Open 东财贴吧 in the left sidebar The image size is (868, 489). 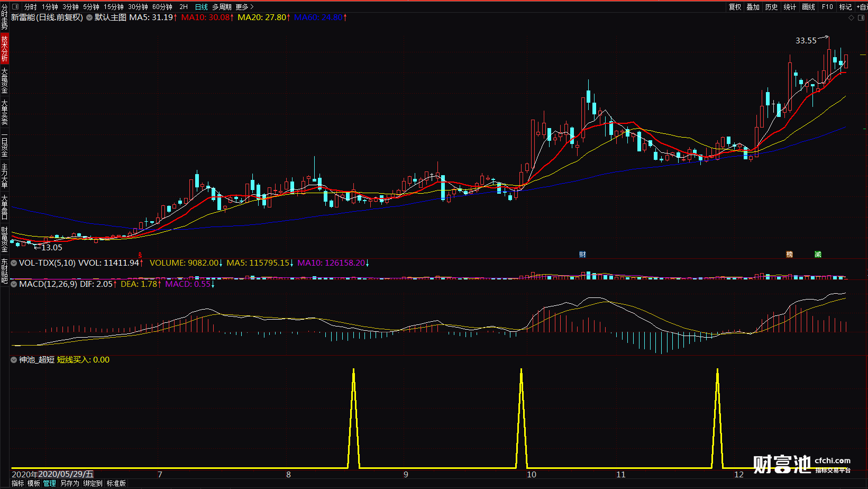click(4, 271)
